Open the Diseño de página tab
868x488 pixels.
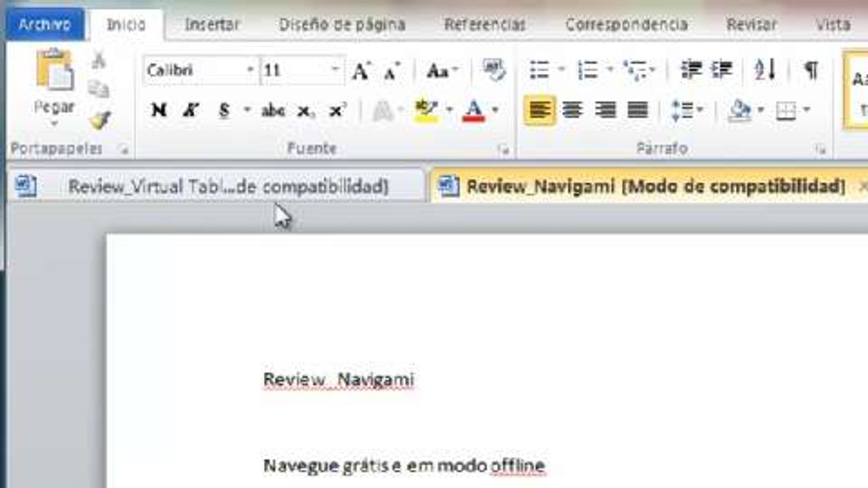pyautogui.click(x=342, y=25)
